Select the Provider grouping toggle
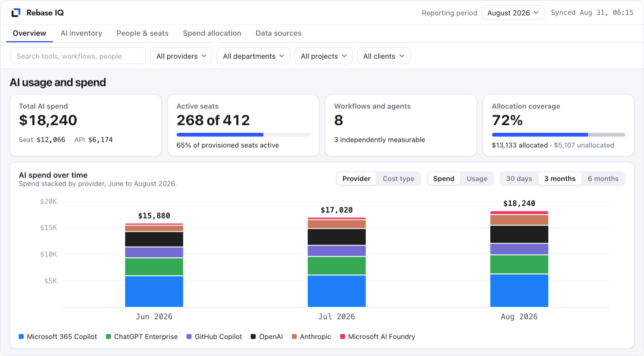 point(357,179)
